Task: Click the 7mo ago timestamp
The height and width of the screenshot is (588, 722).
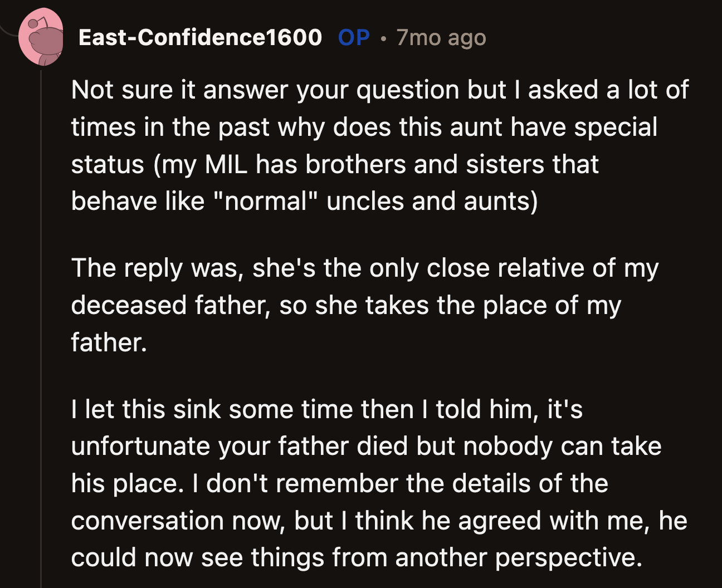Action: (x=441, y=37)
